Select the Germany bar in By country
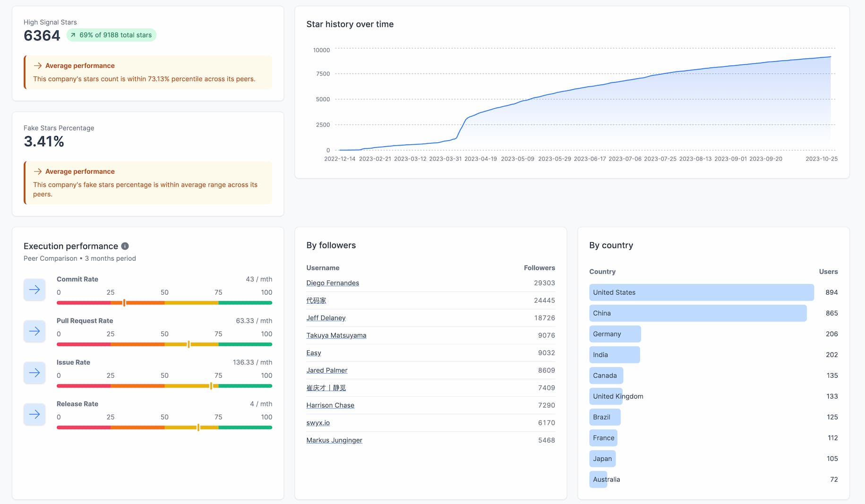Screen dimensions: 865x504 pos(615,334)
